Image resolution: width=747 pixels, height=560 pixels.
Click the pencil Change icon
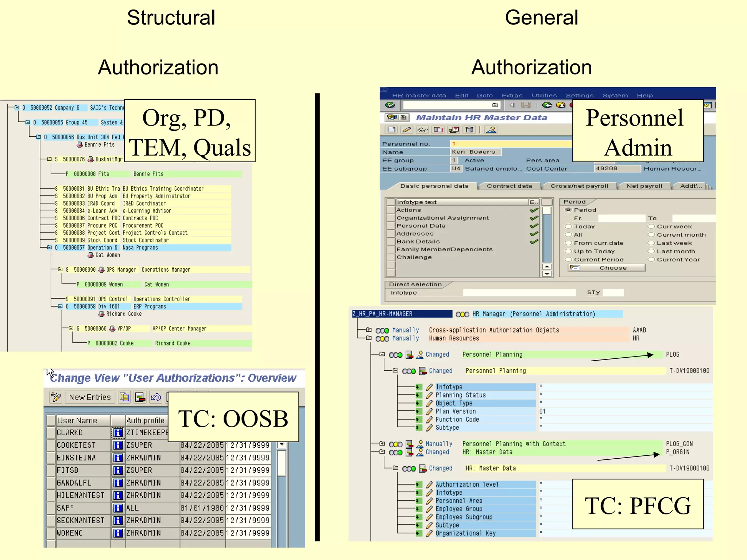[x=407, y=129]
